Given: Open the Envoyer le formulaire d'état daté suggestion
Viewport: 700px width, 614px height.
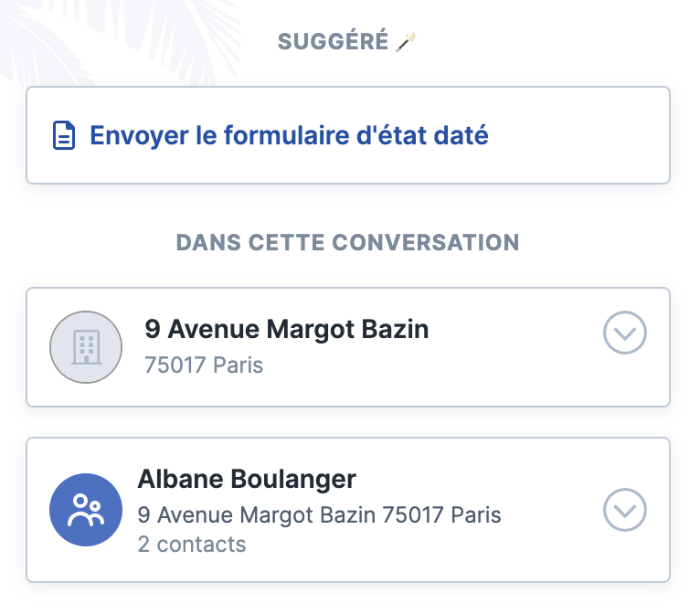Looking at the screenshot, I should (348, 135).
